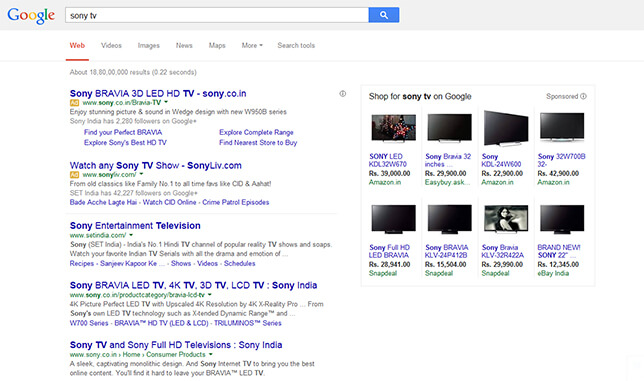Open 'SONY LED KDL32W670' product link

click(388, 160)
